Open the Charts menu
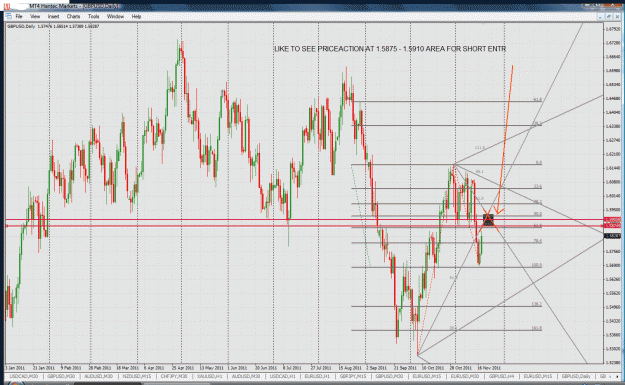This screenshot has width=625, height=385. [x=73, y=16]
